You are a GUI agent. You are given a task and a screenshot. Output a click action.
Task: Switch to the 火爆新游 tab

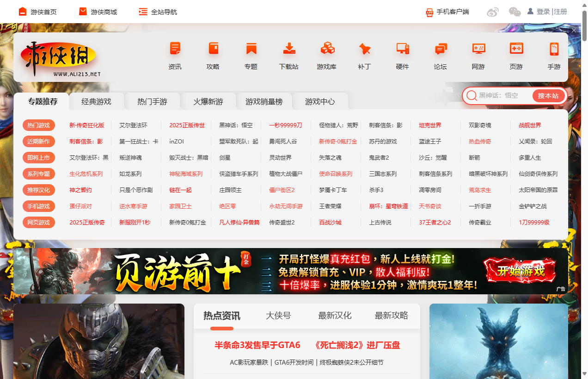point(208,100)
